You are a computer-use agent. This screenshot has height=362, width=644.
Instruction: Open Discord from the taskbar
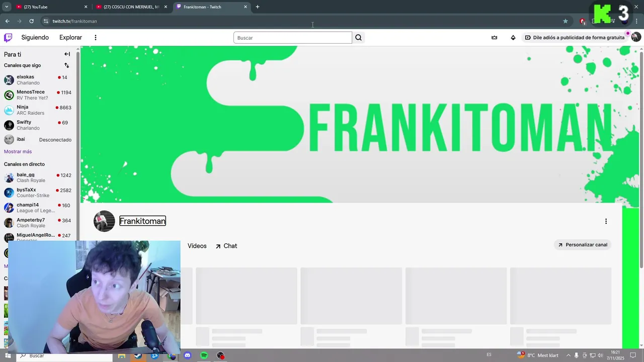188,355
